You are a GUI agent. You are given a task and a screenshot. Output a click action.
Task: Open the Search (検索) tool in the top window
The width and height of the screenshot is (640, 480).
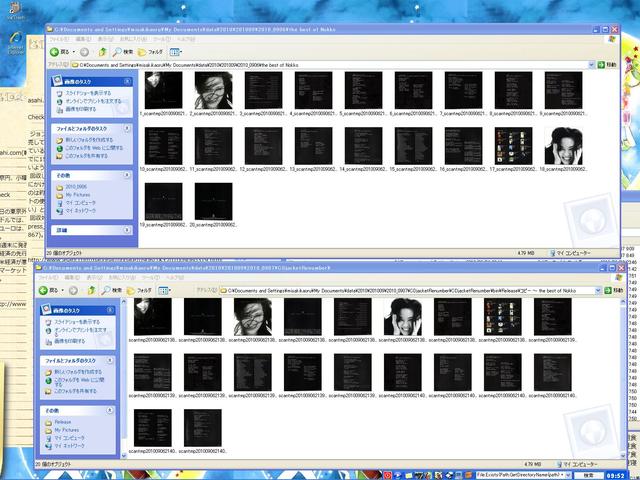click(x=123, y=52)
